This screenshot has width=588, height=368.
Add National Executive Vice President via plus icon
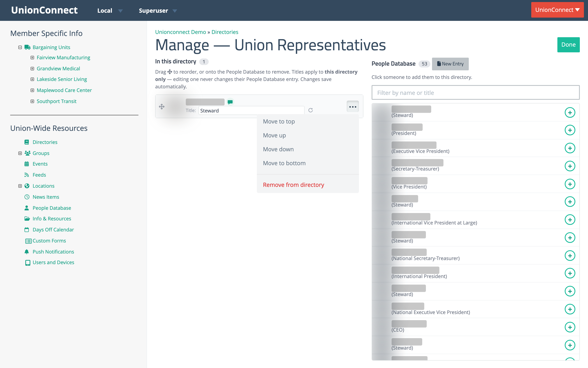570,309
